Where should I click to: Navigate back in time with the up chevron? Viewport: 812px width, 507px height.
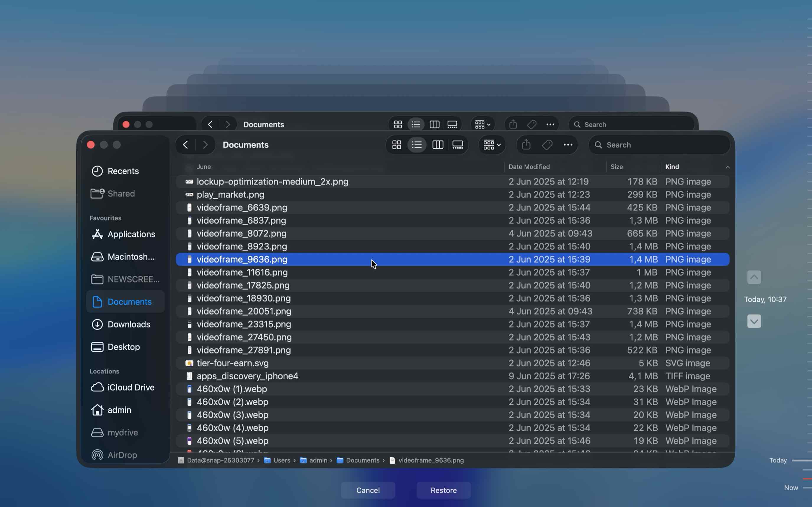pos(754,277)
